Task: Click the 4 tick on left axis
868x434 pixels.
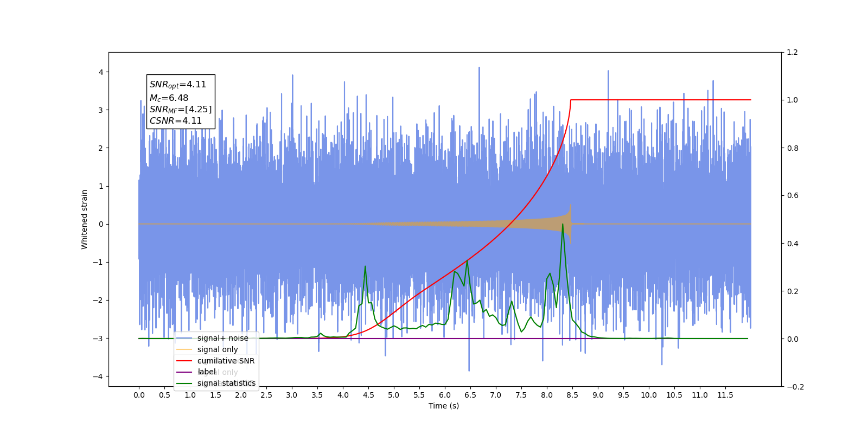Action: pyautogui.click(x=101, y=72)
